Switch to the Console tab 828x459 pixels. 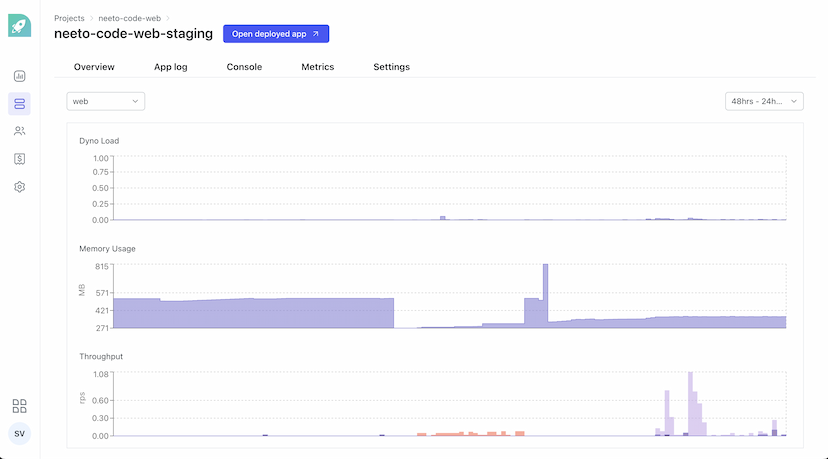244,67
